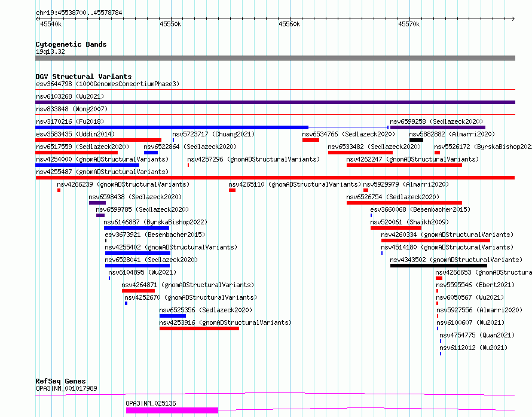The width and height of the screenshot is (532, 417).
Task: Click the nsv4265110 gnomAD variant label
Action: click(295, 184)
